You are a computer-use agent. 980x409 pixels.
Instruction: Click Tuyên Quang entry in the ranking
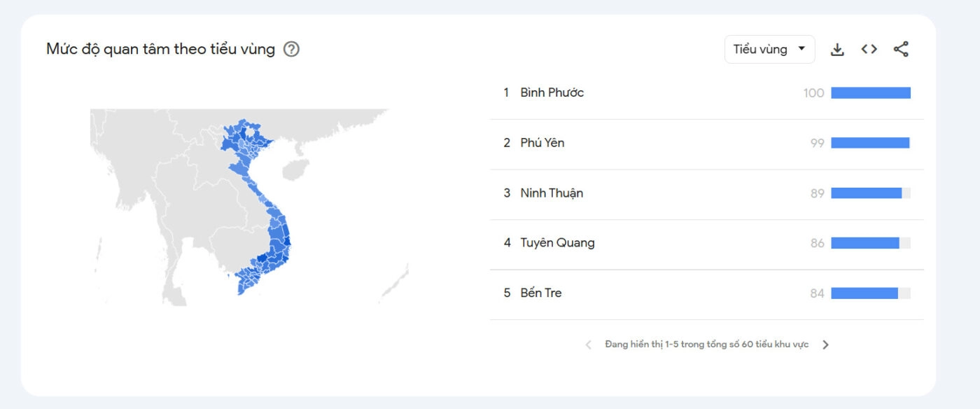tap(557, 243)
